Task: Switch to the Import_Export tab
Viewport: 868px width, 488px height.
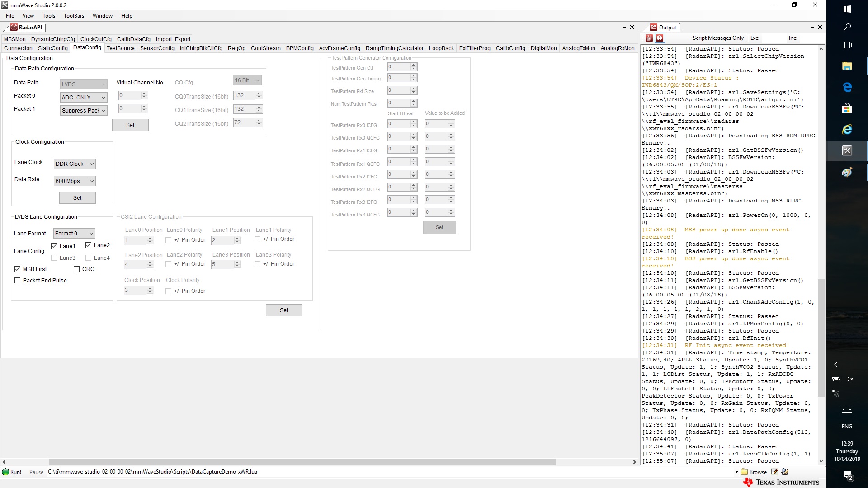Action: 173,39
